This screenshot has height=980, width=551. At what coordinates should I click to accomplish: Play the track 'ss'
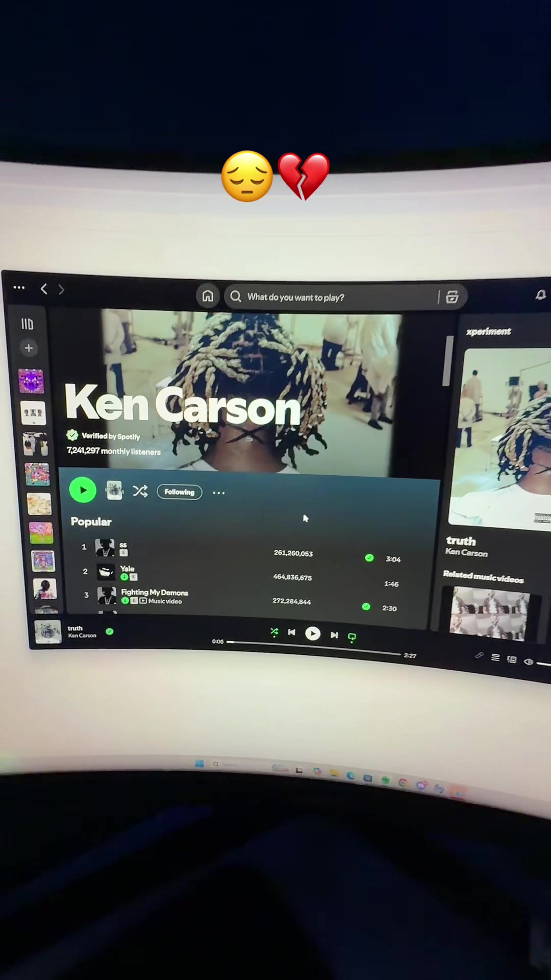123,545
